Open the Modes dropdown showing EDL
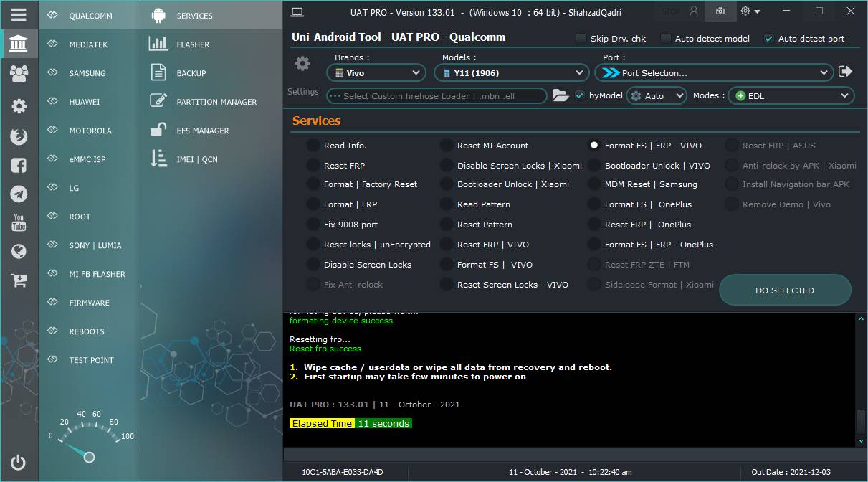This screenshot has height=482, width=868. [791, 95]
